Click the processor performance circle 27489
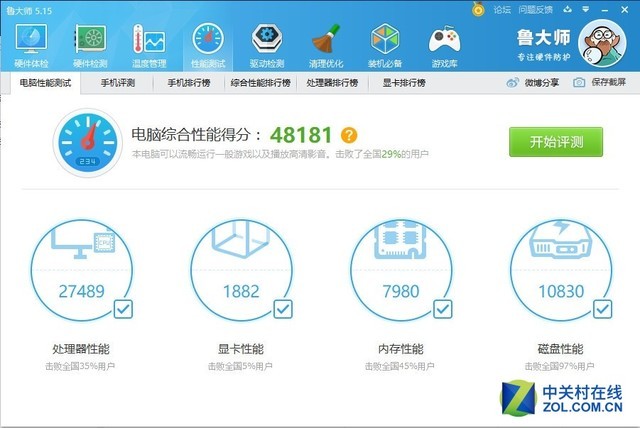The image size is (640, 428). point(82,270)
